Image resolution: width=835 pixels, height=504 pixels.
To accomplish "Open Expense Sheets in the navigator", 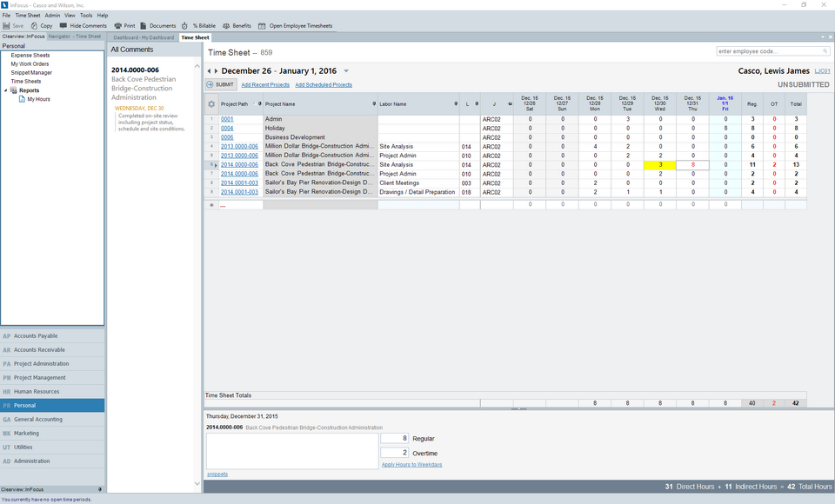I will [x=30, y=56].
